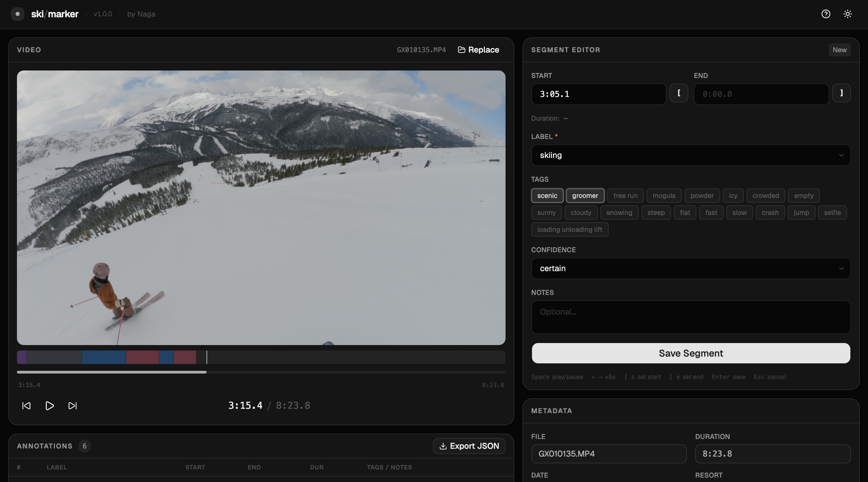Jump to the next frame with forward icon
868x482 pixels.
[x=72, y=405]
